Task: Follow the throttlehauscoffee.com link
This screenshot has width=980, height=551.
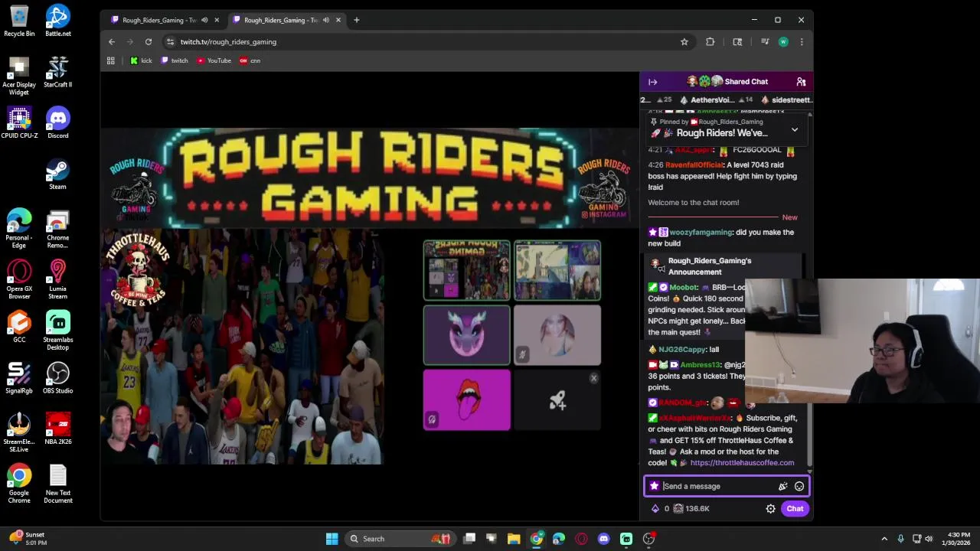Action: pos(742,463)
